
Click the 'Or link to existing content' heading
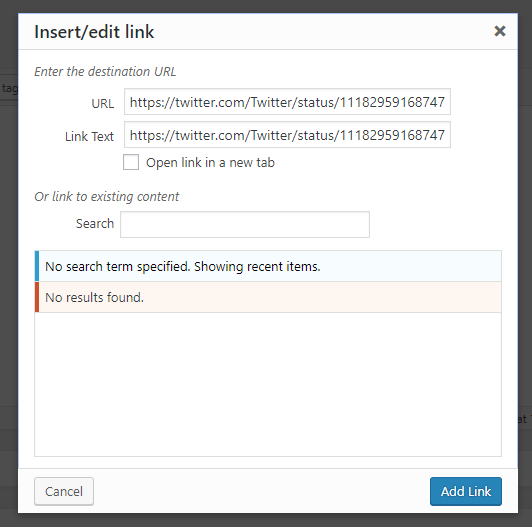[x=107, y=197]
